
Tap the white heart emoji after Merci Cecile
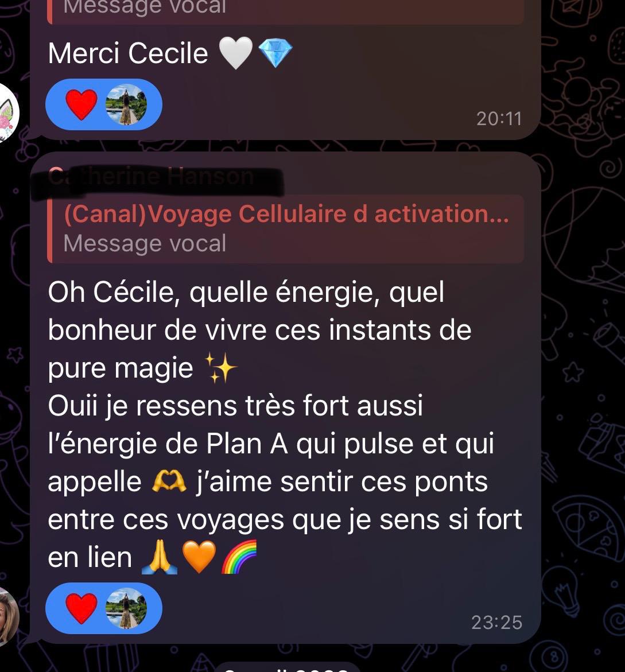tap(236, 53)
